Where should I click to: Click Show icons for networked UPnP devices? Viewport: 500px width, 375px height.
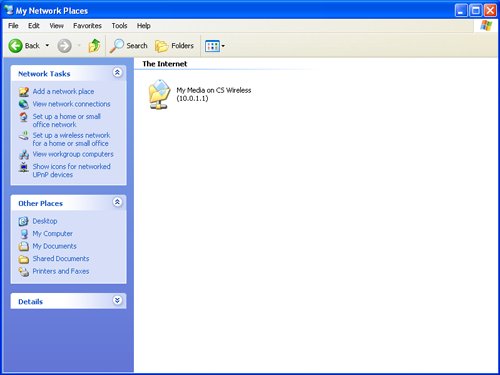(x=71, y=170)
